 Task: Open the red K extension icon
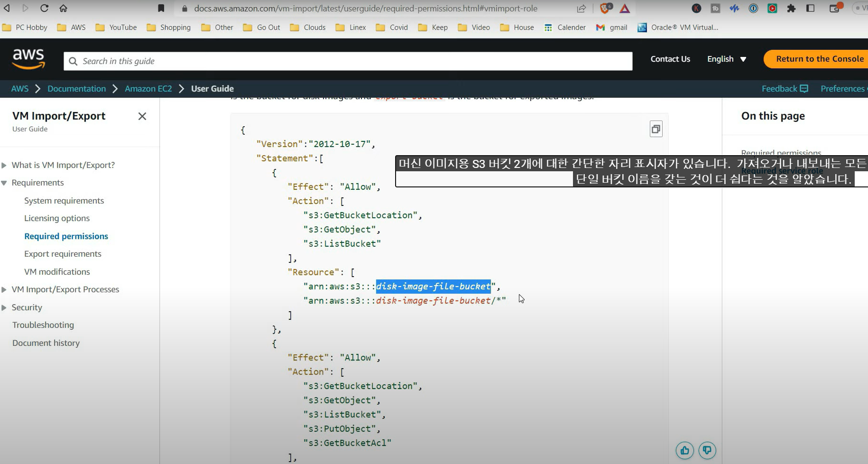click(696, 8)
